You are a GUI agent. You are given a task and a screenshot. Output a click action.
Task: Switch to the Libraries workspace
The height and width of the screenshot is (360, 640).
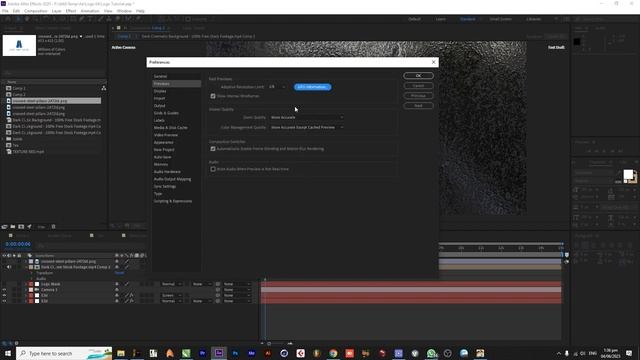pos(533,19)
